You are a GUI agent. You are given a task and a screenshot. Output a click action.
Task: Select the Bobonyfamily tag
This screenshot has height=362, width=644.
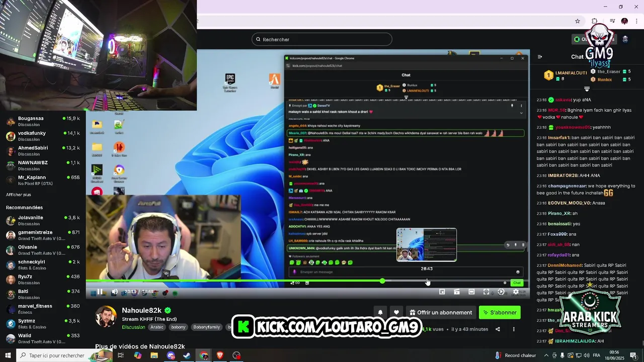pyautogui.click(x=207, y=327)
